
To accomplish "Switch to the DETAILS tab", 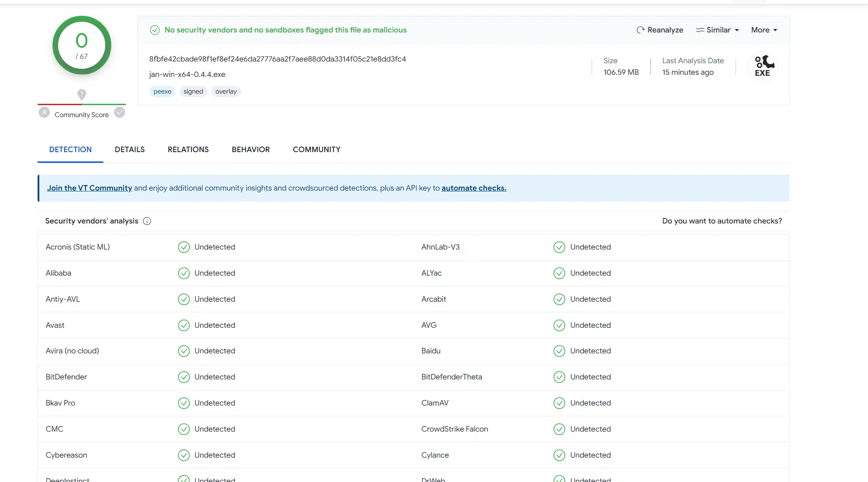I will [x=129, y=150].
